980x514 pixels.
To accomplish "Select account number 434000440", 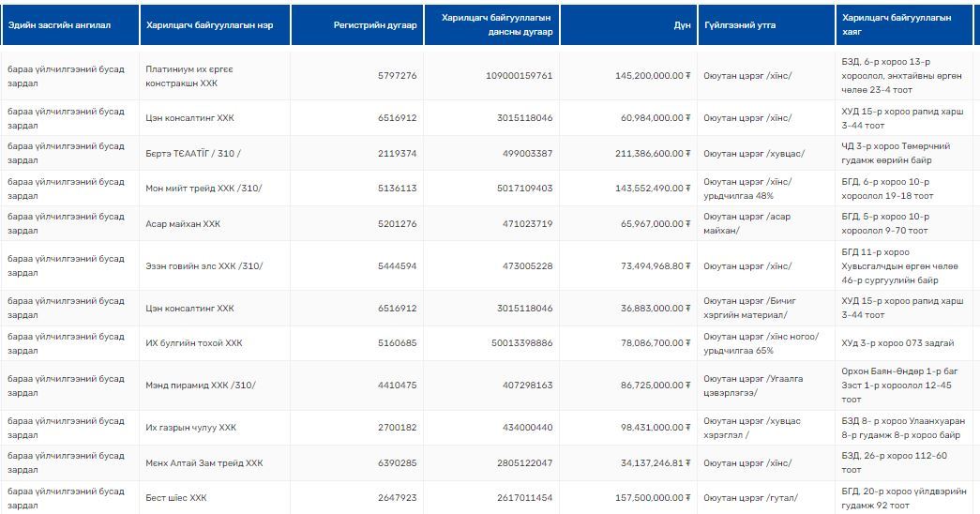I will pyautogui.click(x=527, y=428).
